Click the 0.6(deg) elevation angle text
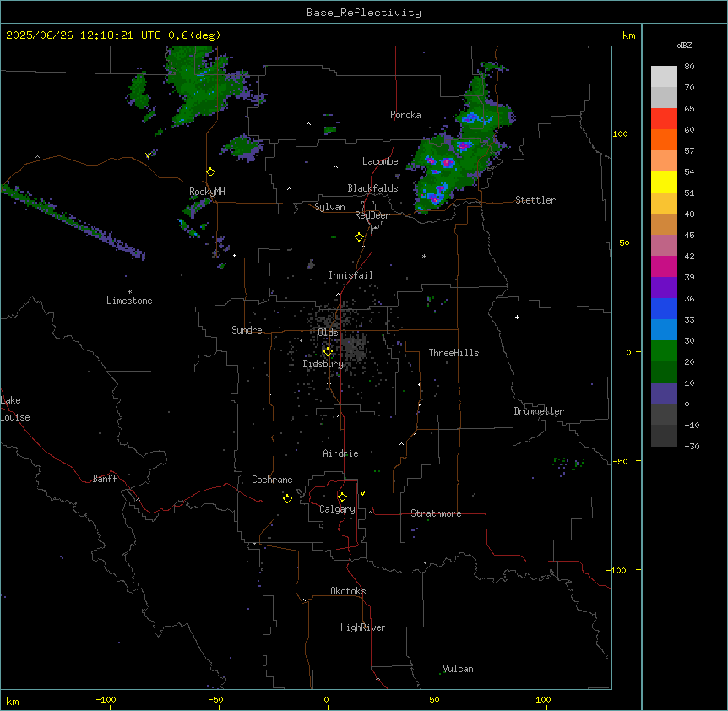The width and height of the screenshot is (728, 711). coord(194,35)
